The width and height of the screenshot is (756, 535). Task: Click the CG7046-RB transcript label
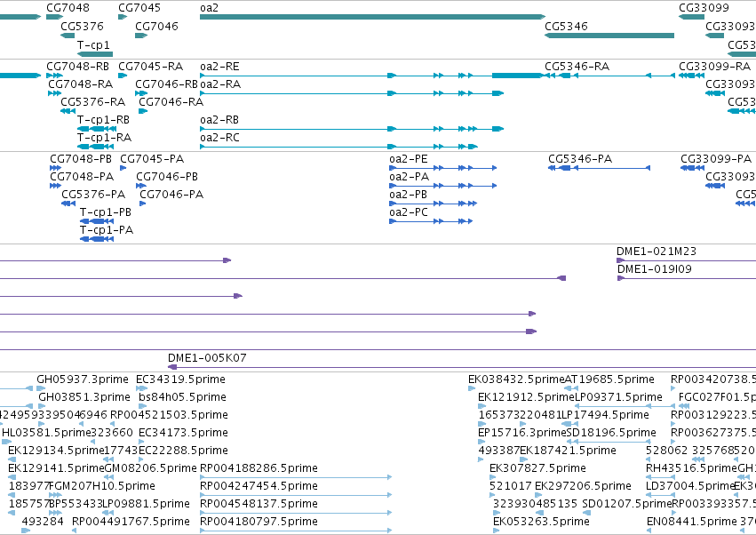(166, 84)
